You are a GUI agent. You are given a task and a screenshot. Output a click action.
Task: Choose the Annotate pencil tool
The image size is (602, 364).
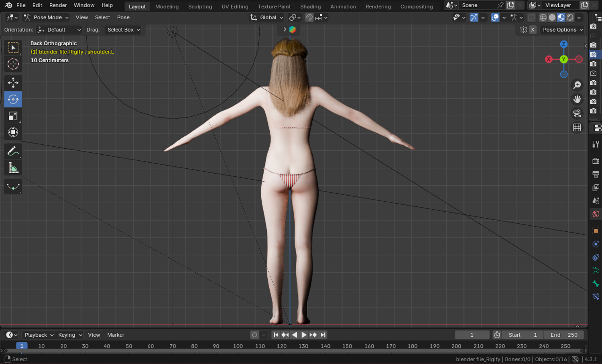tap(13, 151)
